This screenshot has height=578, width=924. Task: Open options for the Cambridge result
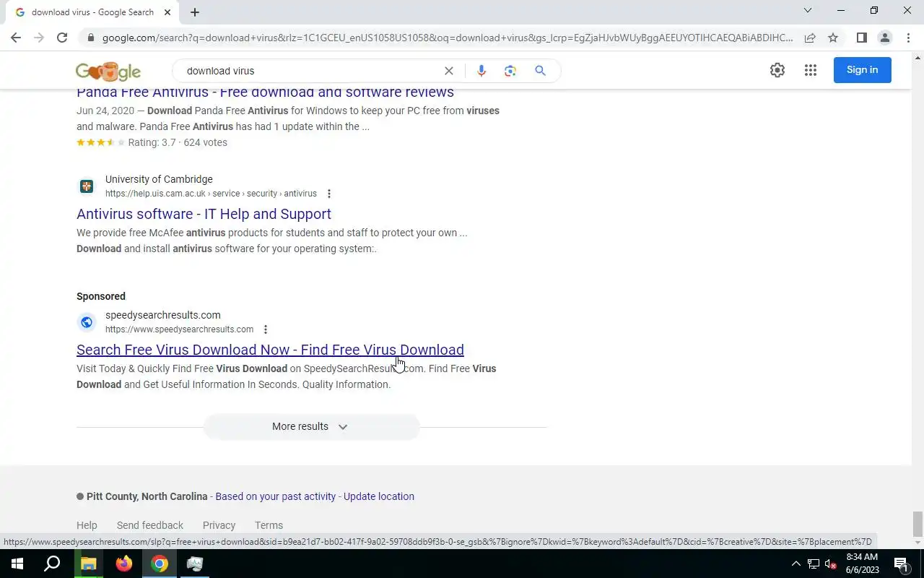(329, 194)
